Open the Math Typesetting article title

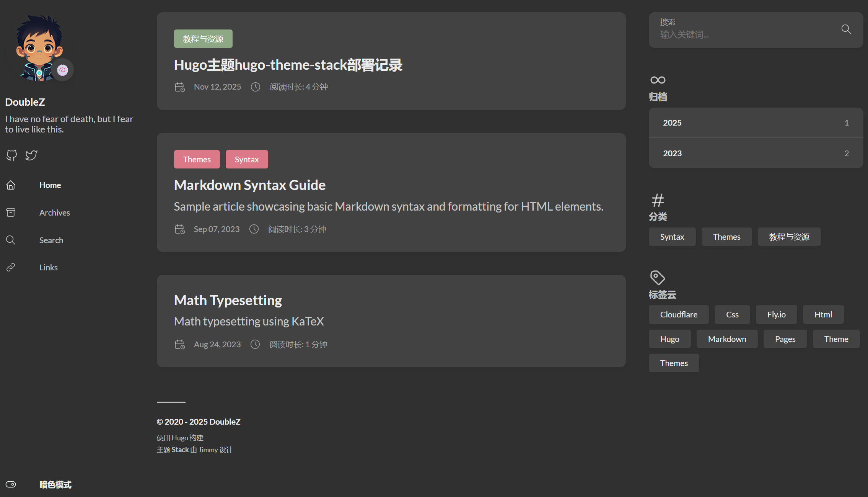228,300
